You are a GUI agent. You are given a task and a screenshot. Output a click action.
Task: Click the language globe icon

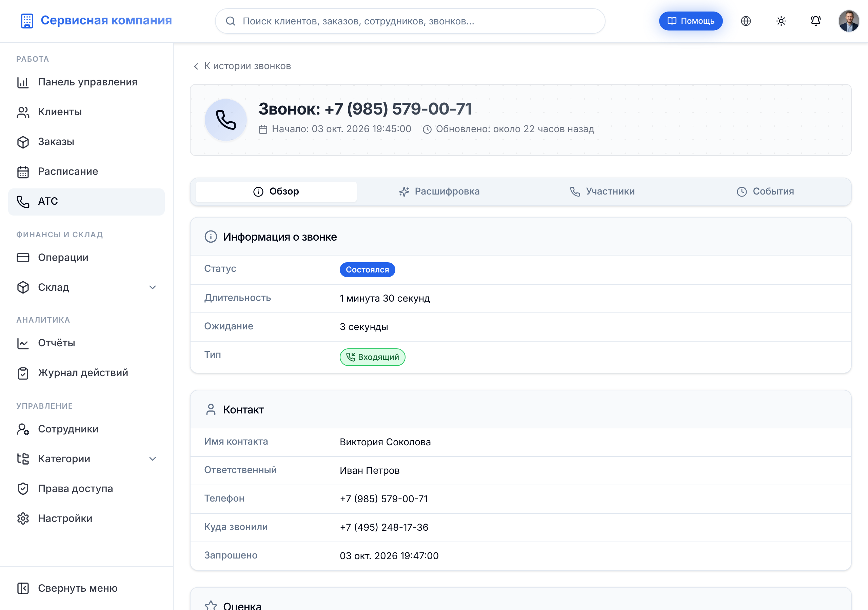pyautogui.click(x=746, y=21)
